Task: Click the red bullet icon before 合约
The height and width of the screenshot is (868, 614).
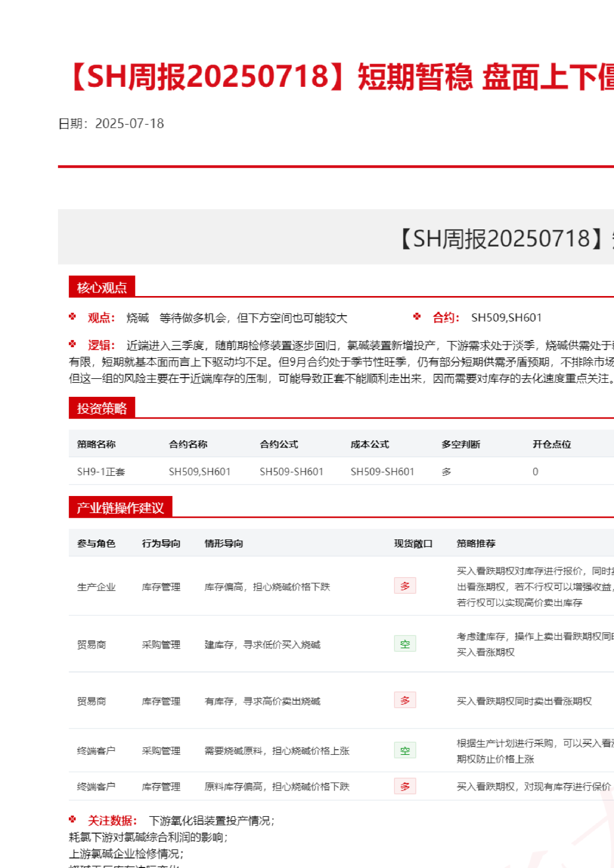Action: [417, 317]
